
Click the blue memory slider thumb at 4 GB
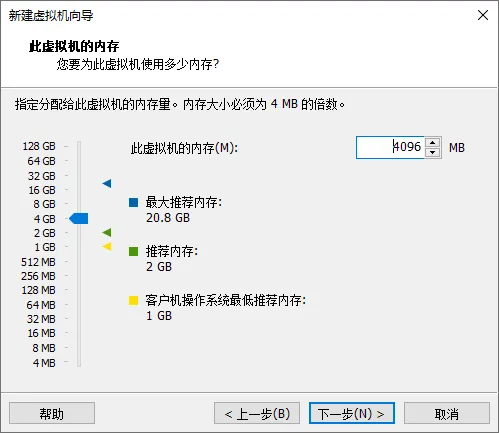(79, 219)
